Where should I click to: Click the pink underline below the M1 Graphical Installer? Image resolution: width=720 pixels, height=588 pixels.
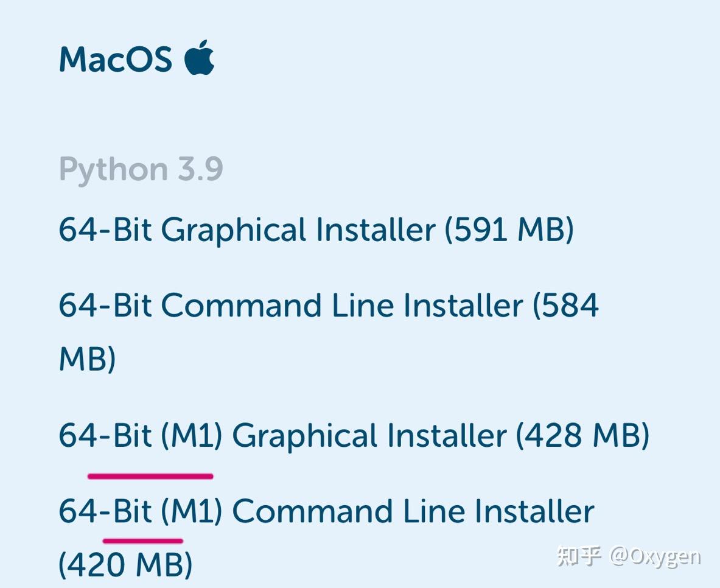(151, 475)
